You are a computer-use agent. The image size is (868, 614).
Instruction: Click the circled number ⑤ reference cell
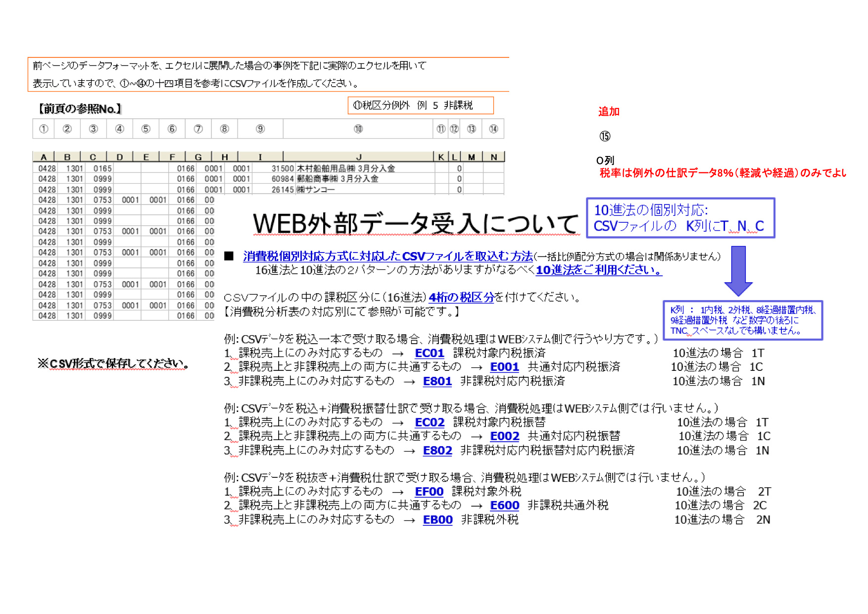click(146, 129)
